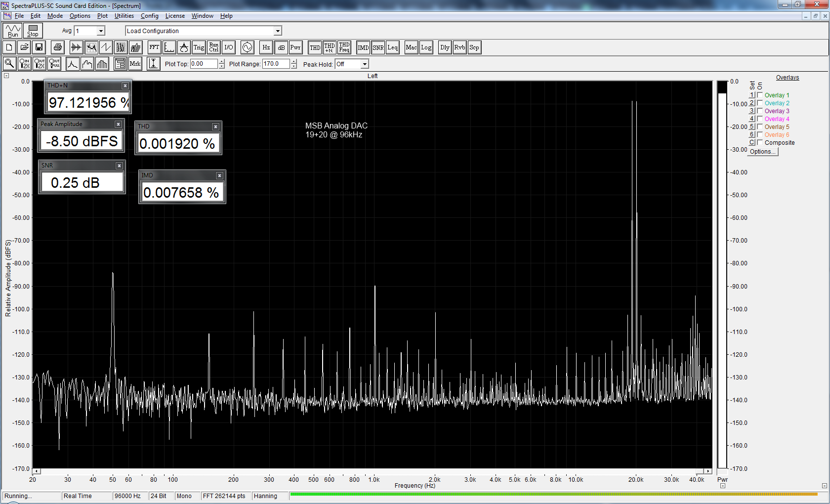Open the signal generator icon
This screenshot has height=504, width=830.
click(248, 47)
